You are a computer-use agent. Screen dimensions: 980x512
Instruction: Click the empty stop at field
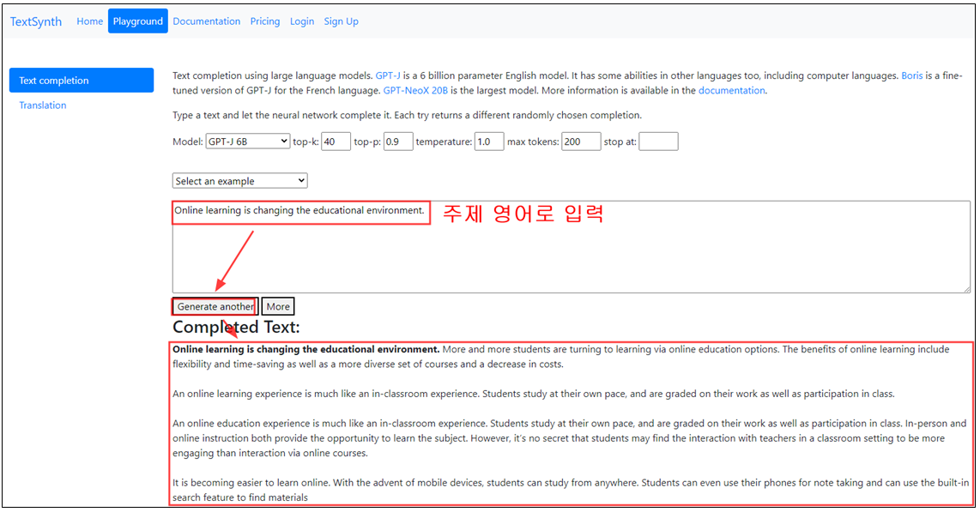pyautogui.click(x=658, y=142)
